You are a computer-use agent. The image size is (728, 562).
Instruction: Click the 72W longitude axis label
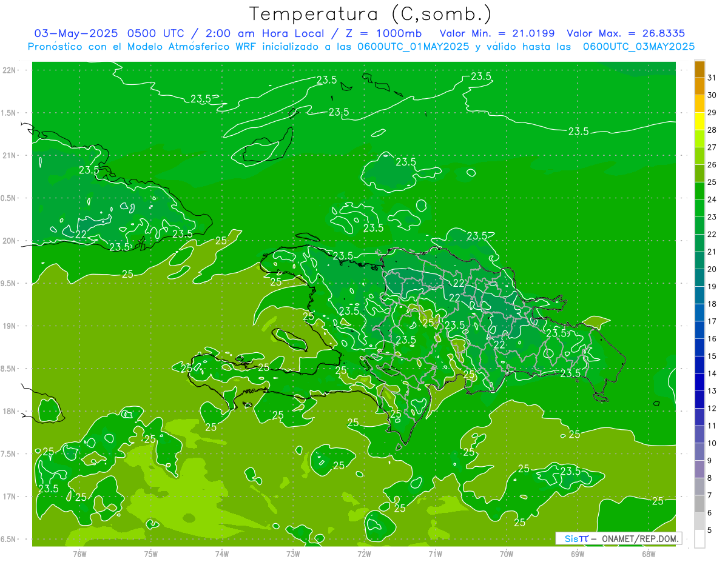point(364,554)
